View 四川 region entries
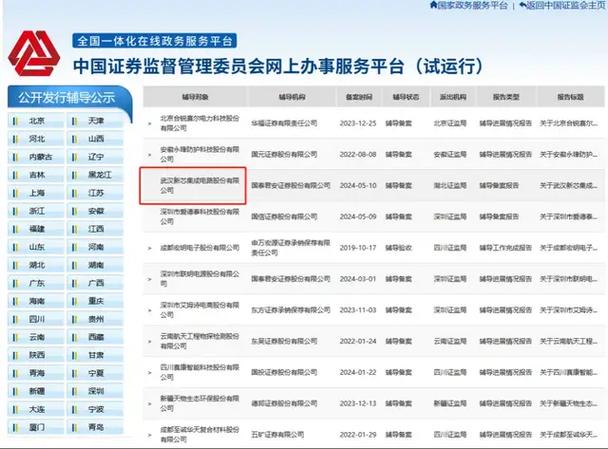Image resolution: width=608 pixels, height=449 pixels. (x=36, y=319)
